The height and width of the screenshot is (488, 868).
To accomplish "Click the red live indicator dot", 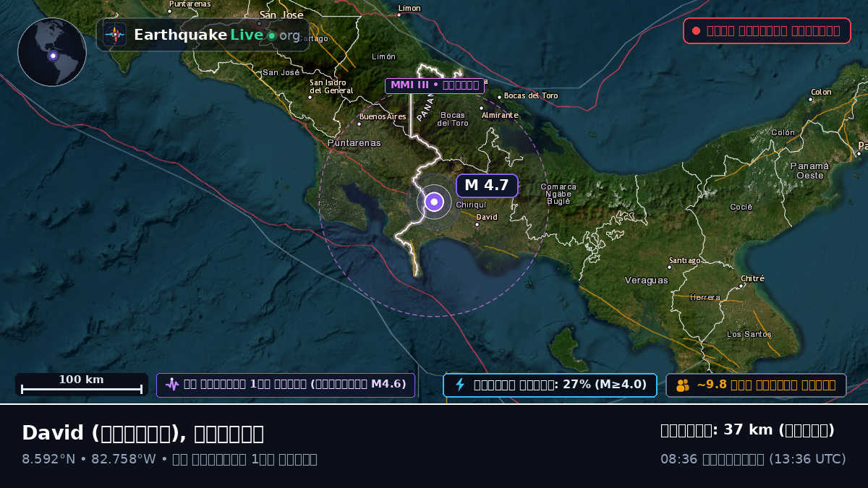I will tap(696, 31).
